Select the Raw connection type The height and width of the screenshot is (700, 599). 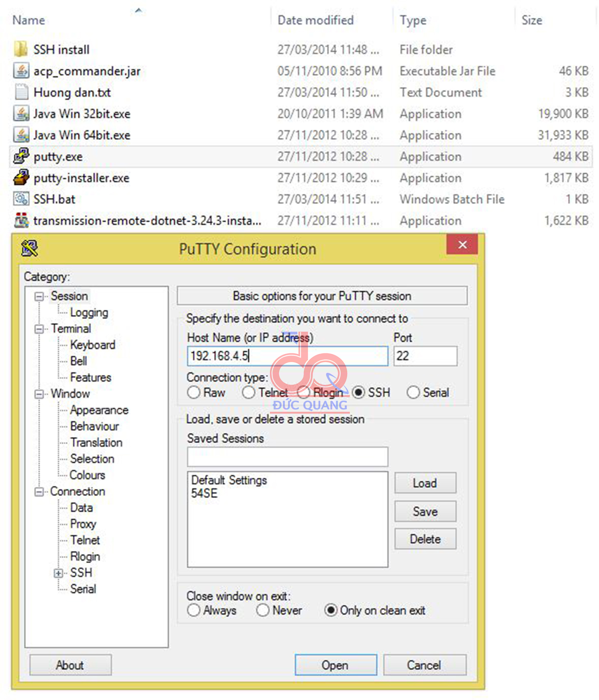(x=193, y=392)
